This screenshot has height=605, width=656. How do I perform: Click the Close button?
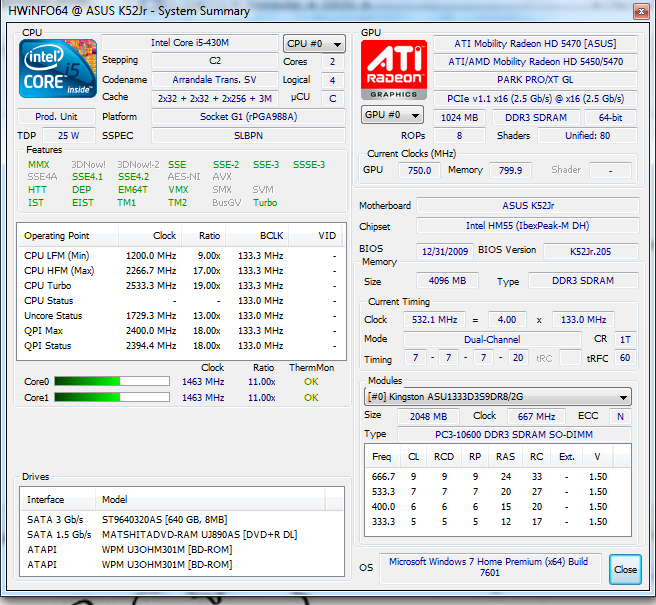click(625, 569)
